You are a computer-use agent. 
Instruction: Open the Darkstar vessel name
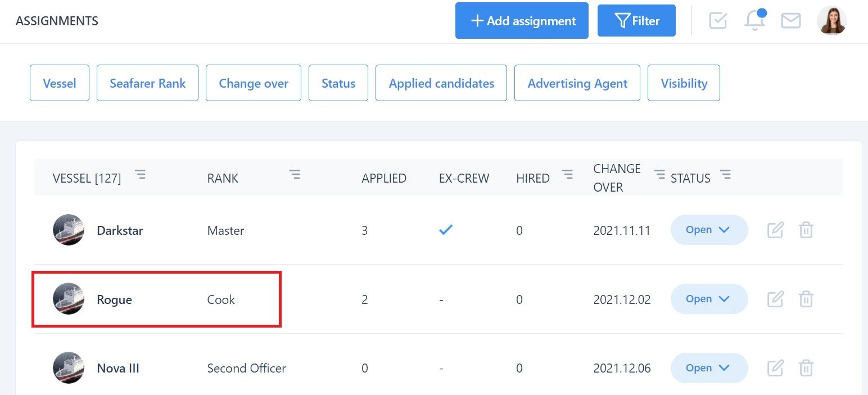(120, 230)
